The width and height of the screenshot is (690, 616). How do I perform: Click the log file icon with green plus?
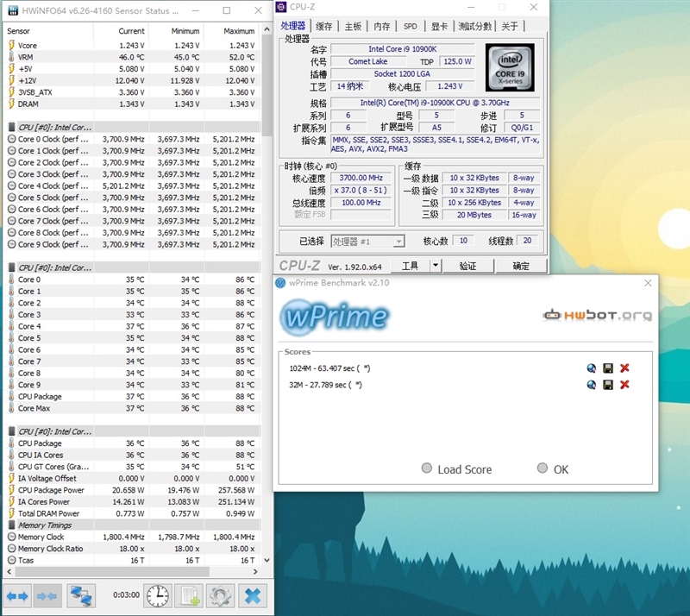point(189,595)
